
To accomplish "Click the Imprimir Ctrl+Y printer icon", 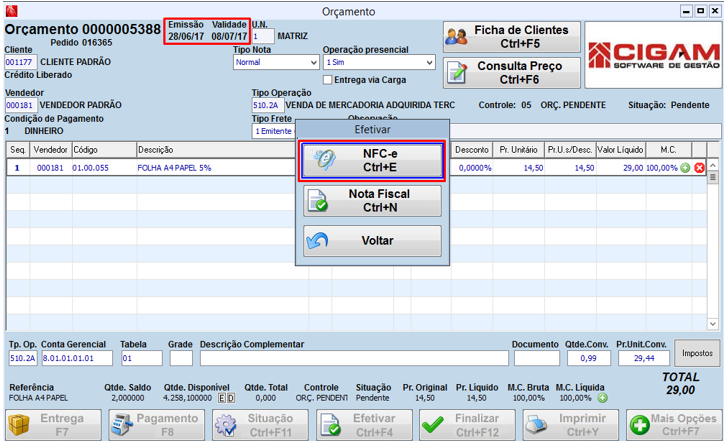I will click(537, 425).
